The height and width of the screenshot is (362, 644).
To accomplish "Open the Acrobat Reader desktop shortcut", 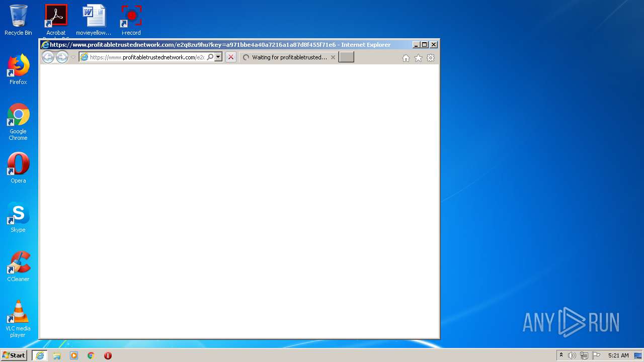I will coord(56,21).
